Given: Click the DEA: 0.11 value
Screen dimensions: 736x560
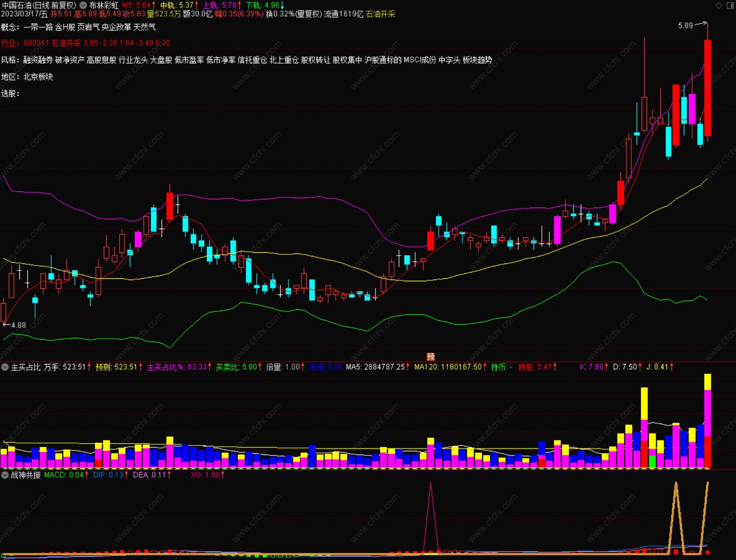Looking at the screenshot, I should click(x=152, y=475).
